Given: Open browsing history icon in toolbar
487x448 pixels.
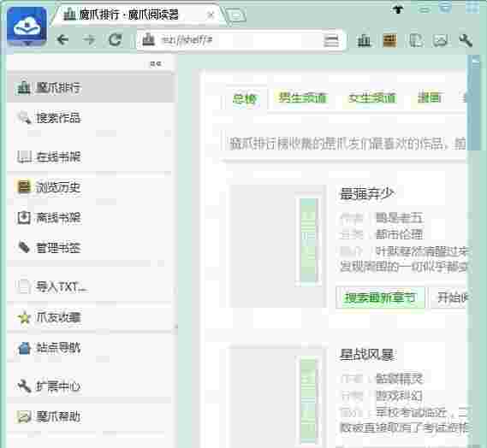Looking at the screenshot, I should (x=389, y=40).
